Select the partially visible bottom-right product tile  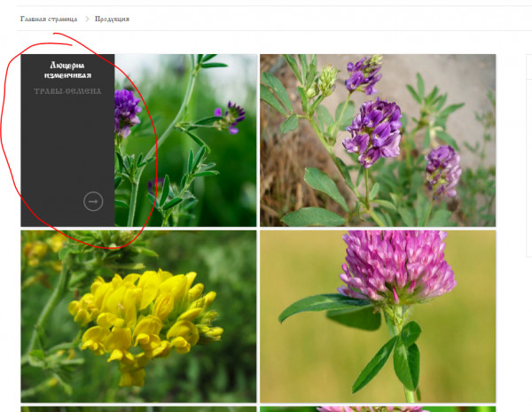click(377, 408)
